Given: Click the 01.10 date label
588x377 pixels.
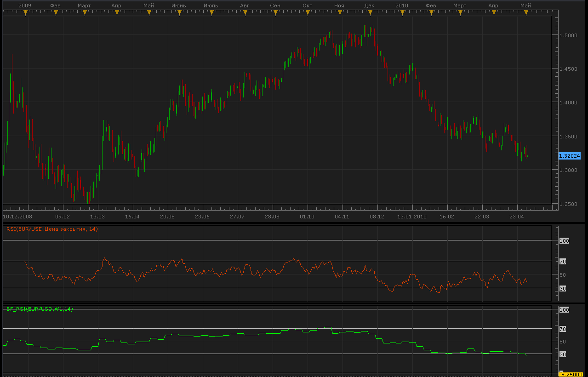Looking at the screenshot, I should pos(307,216).
